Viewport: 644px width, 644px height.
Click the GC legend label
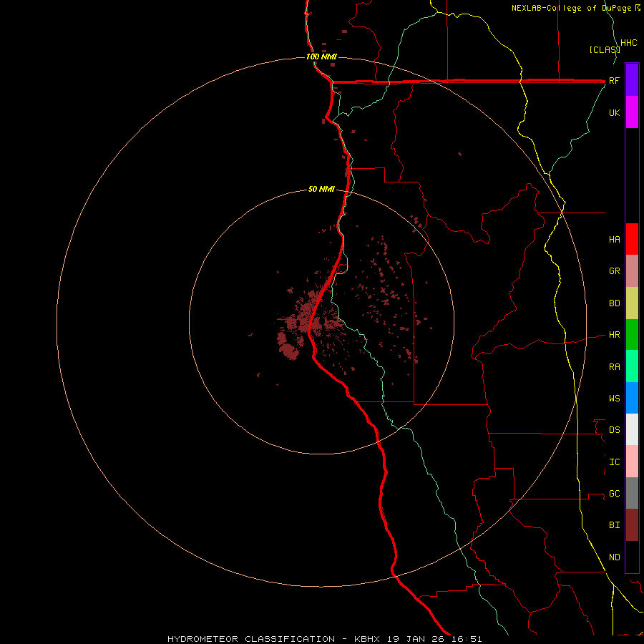tap(614, 494)
